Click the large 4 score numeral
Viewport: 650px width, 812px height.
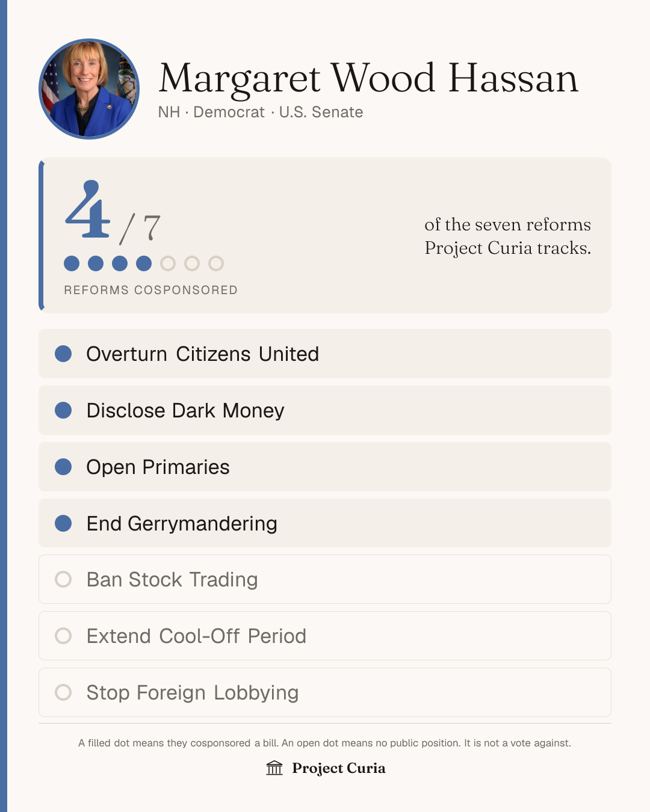tap(88, 209)
